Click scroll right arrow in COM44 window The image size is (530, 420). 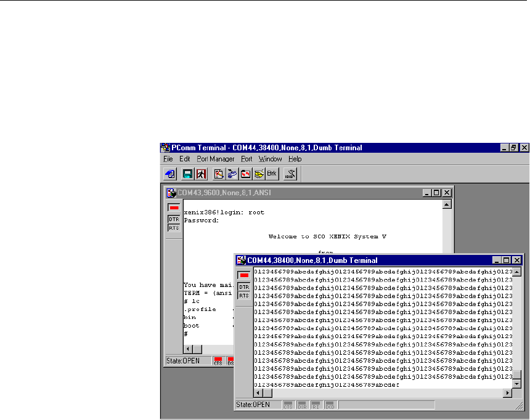508,393
